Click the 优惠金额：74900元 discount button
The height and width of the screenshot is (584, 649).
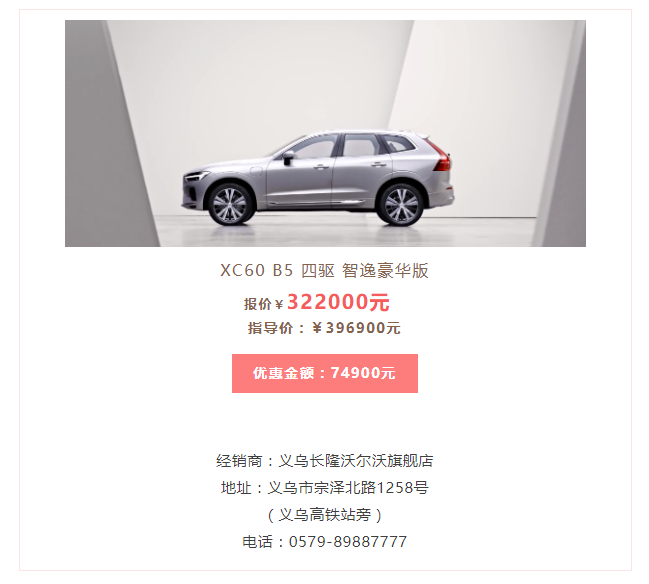[324, 373]
